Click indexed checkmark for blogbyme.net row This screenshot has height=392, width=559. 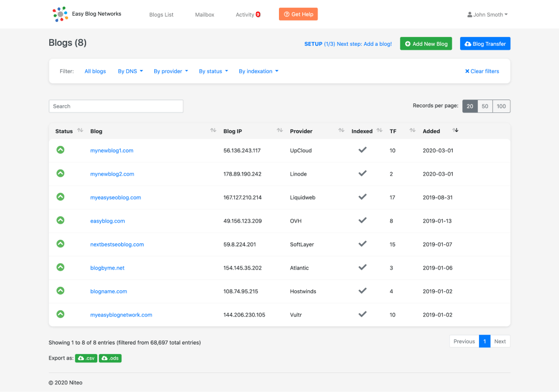point(362,267)
